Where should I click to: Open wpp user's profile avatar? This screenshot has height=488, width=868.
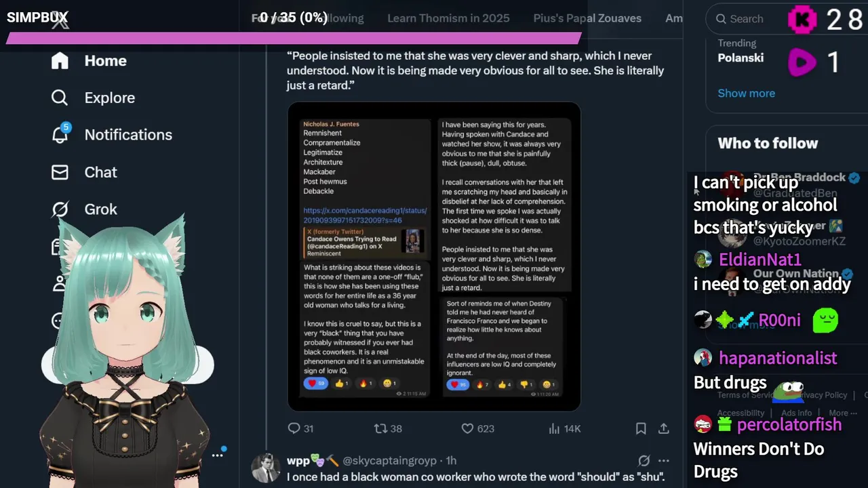(265, 468)
